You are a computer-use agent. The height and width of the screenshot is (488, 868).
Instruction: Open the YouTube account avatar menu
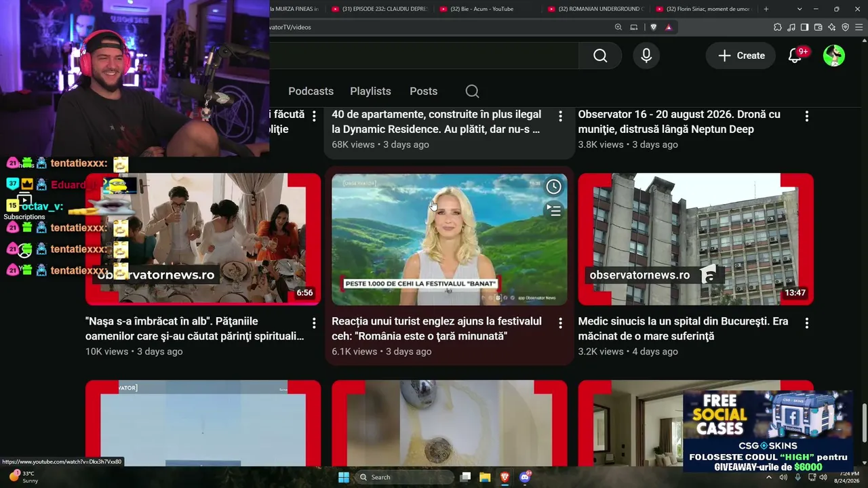[x=834, y=56]
